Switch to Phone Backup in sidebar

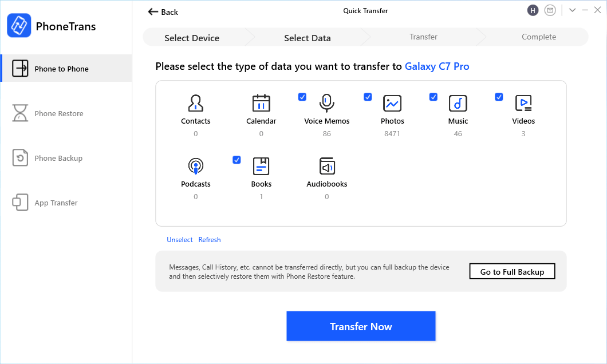(x=58, y=158)
